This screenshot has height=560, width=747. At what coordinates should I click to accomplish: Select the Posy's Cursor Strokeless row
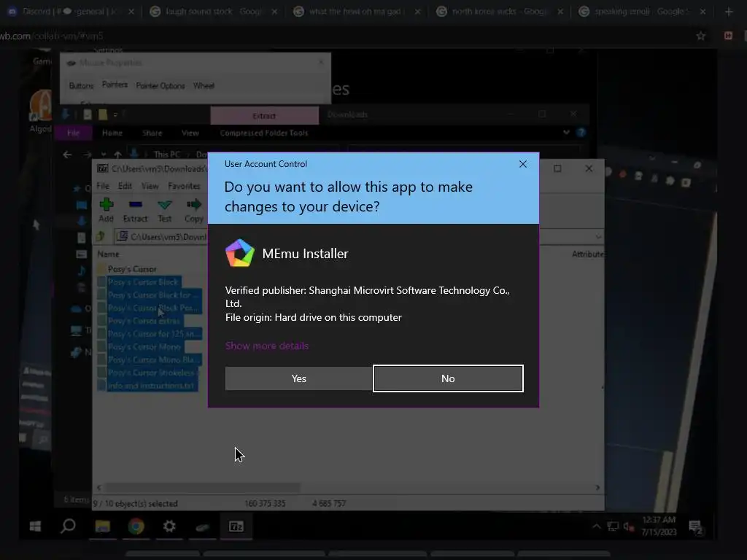click(x=151, y=373)
